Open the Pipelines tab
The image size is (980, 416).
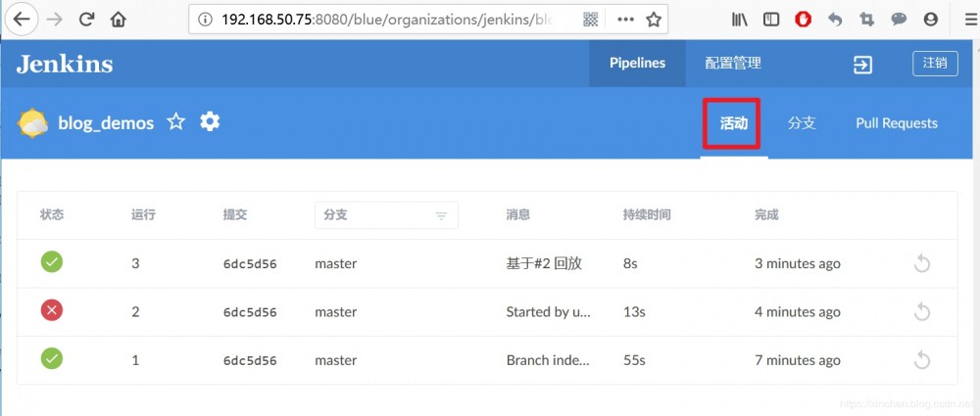pyautogui.click(x=638, y=63)
